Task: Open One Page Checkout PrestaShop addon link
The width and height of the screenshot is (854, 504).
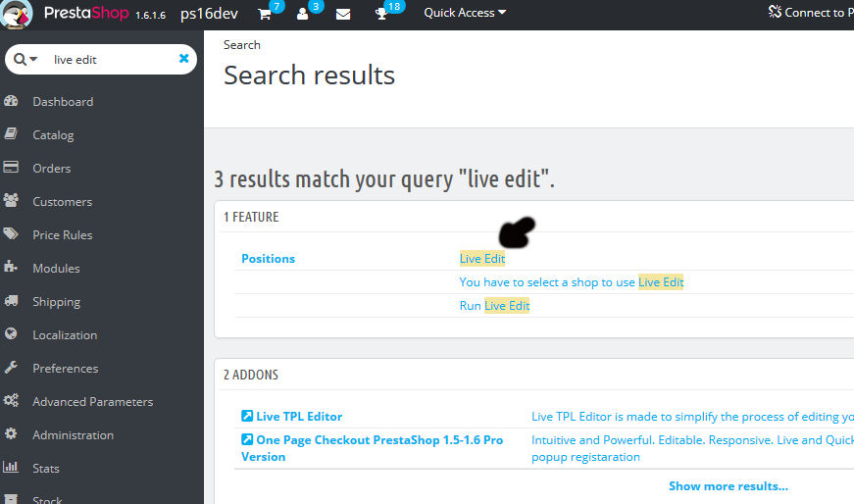Action: [x=372, y=448]
